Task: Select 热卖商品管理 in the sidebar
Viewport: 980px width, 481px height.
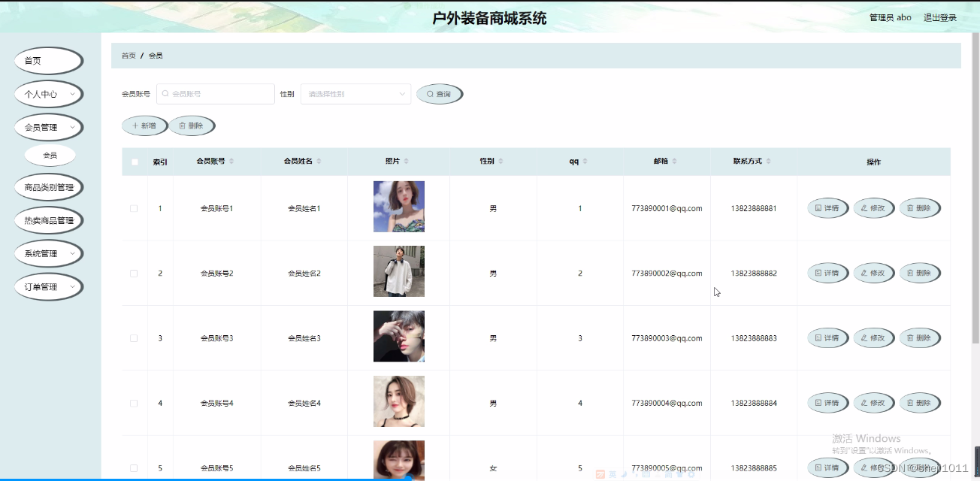Action: click(48, 219)
